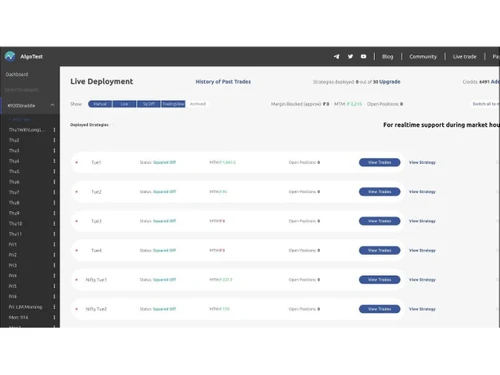Open the YouTube icon in header
Image resolution: width=500 pixels, height=375 pixels.
(x=363, y=57)
